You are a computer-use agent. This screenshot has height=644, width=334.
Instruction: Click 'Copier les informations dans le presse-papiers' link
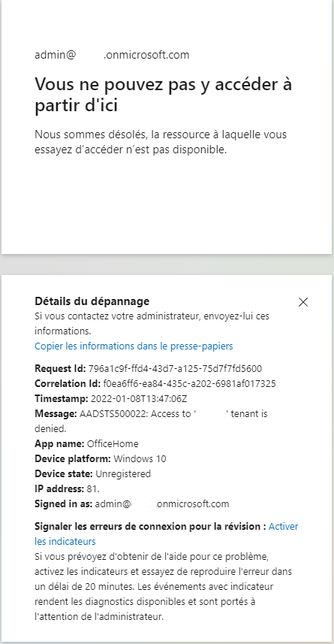tap(134, 346)
